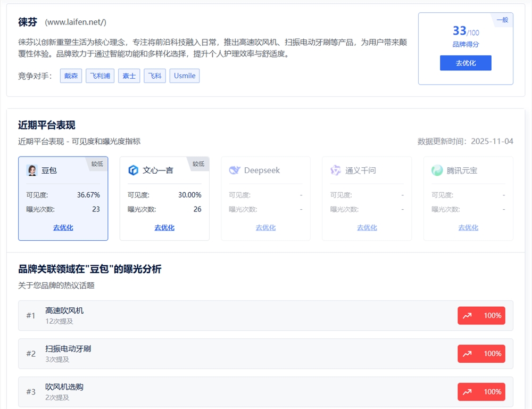This screenshot has width=532, height=409.
Task: Click the trend arrow icon beside 扫振电动牙刷
Action: (468, 353)
